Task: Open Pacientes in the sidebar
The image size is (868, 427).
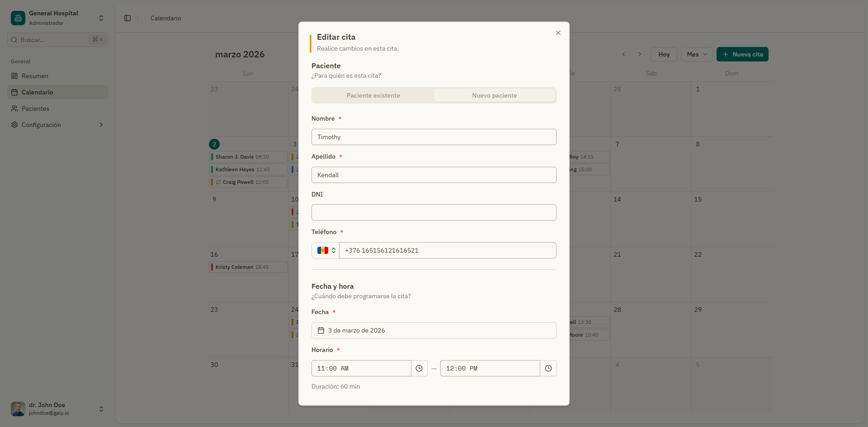Action: pyautogui.click(x=35, y=108)
